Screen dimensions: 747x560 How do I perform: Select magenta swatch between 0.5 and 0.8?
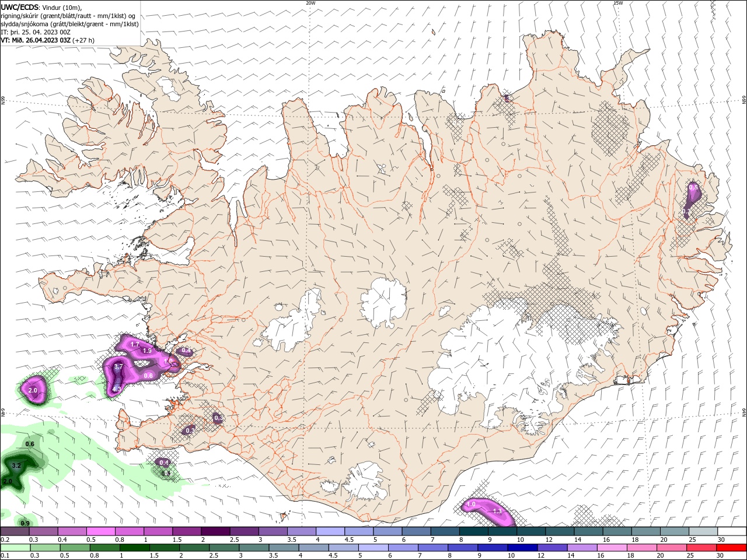pos(100,531)
